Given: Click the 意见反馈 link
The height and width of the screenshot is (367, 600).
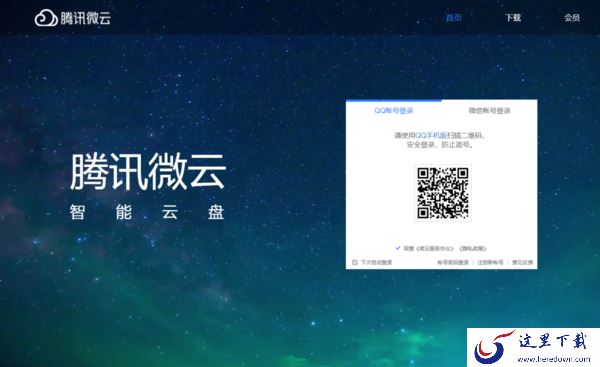Looking at the screenshot, I should click(x=522, y=262).
